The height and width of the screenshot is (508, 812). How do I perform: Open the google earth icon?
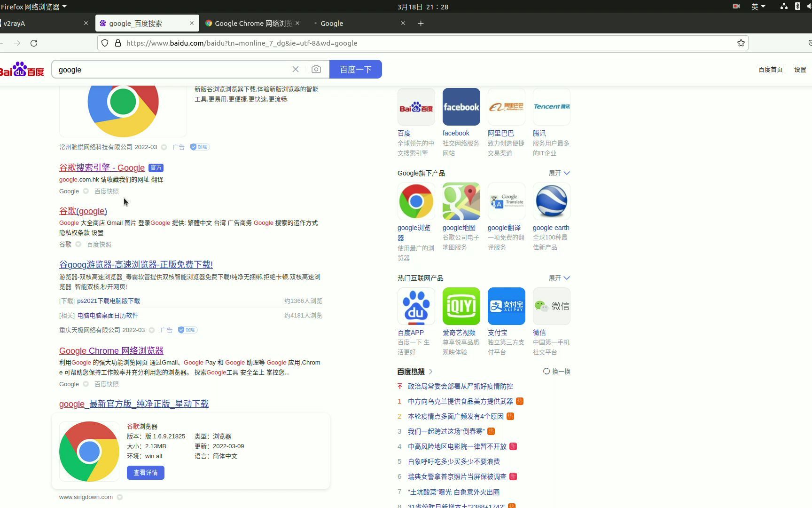552,201
